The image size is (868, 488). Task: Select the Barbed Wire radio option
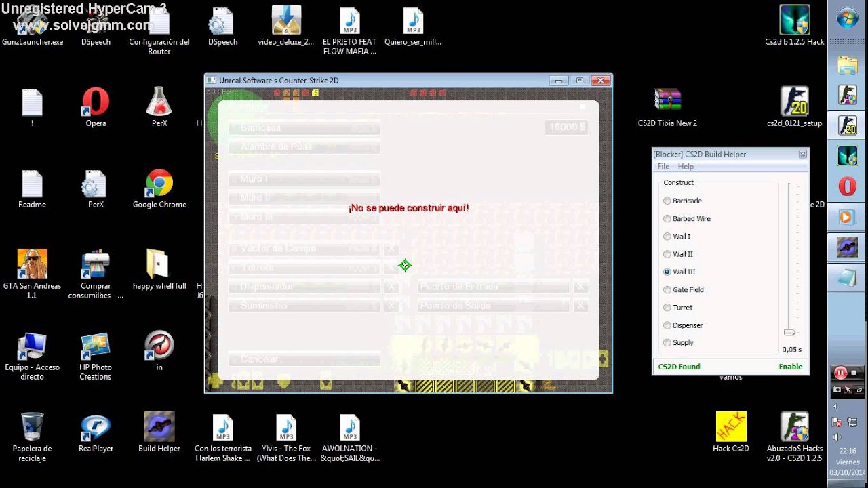(x=687, y=218)
